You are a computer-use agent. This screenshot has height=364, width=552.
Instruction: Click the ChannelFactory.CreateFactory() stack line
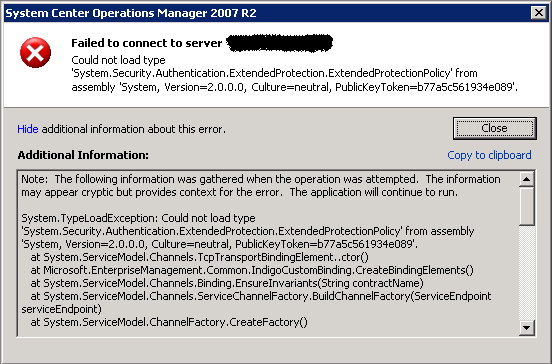169,322
